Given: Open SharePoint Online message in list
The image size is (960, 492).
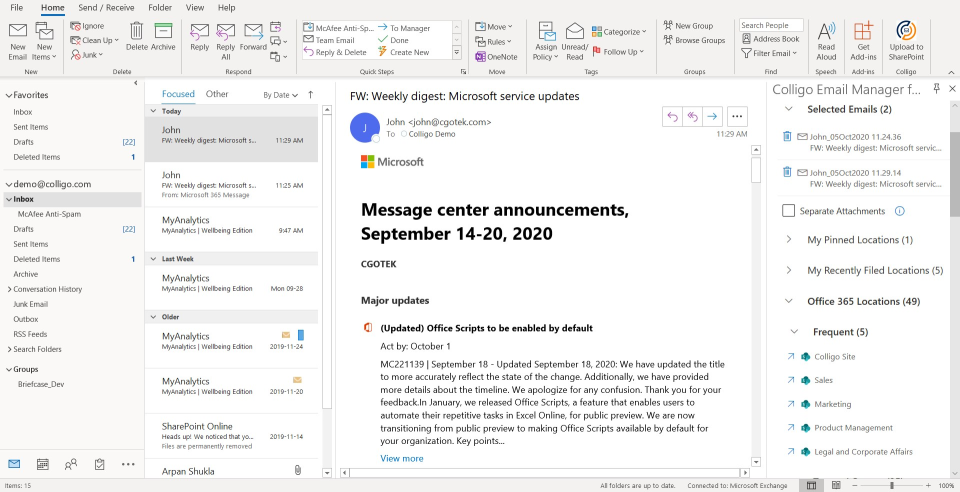Looking at the screenshot, I should coord(231,436).
